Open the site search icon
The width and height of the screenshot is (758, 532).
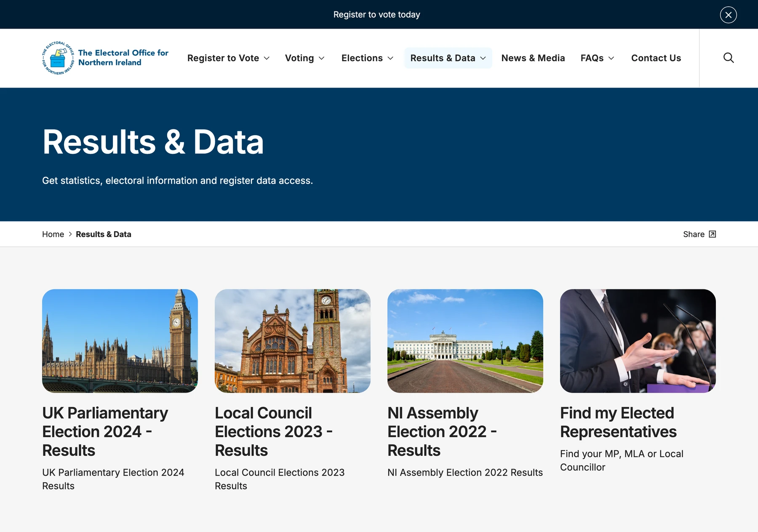(729, 58)
